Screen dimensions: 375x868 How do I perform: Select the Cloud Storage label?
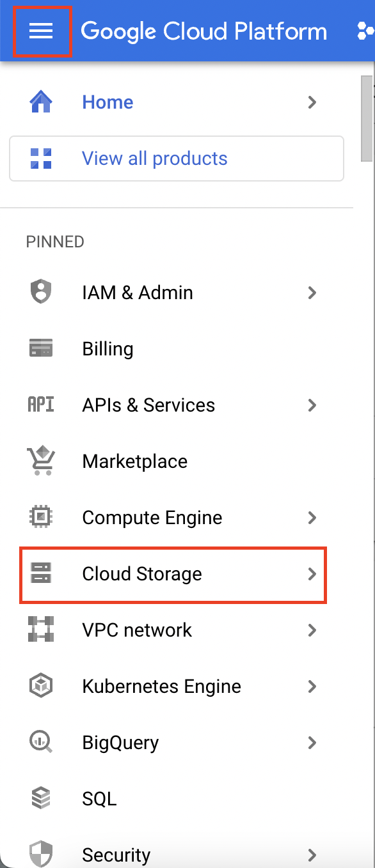142,574
